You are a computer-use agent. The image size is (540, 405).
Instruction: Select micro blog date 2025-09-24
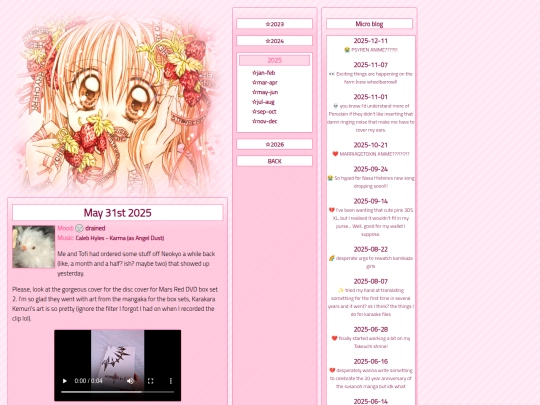click(x=371, y=169)
